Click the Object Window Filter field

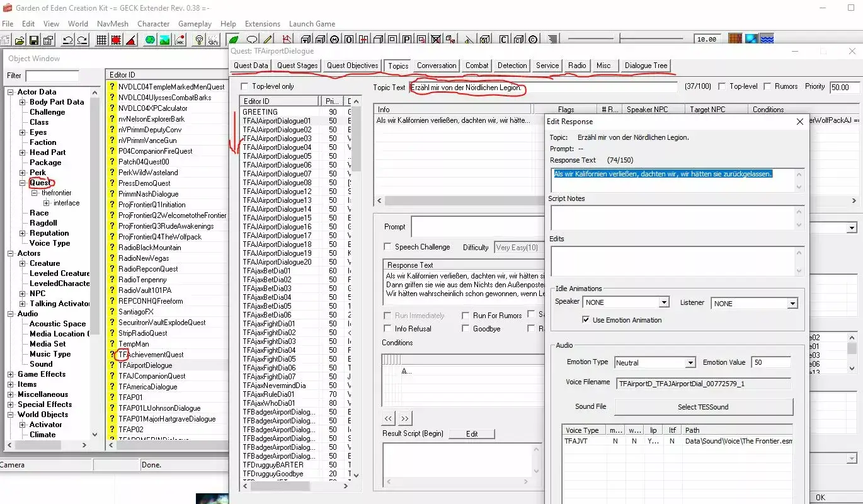[x=52, y=76]
